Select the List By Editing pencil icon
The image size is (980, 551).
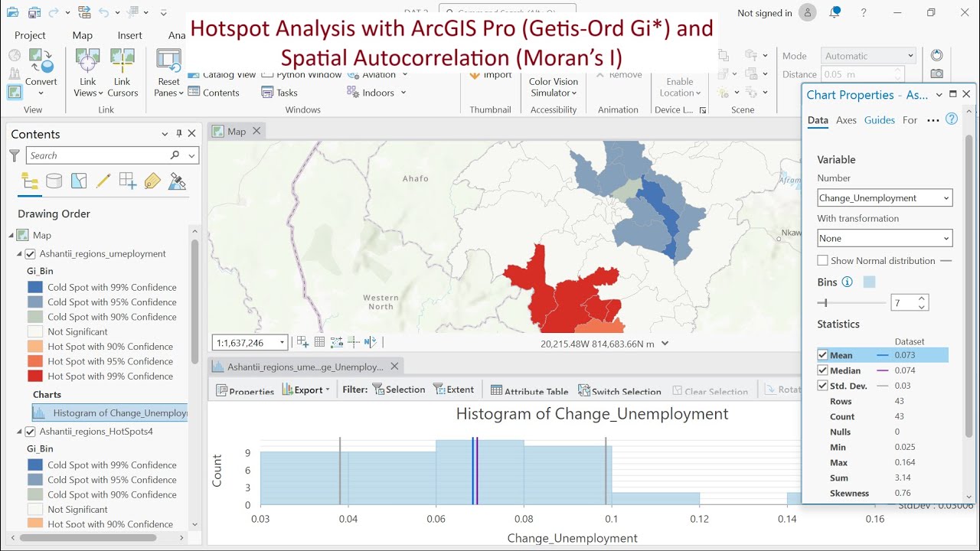click(103, 181)
